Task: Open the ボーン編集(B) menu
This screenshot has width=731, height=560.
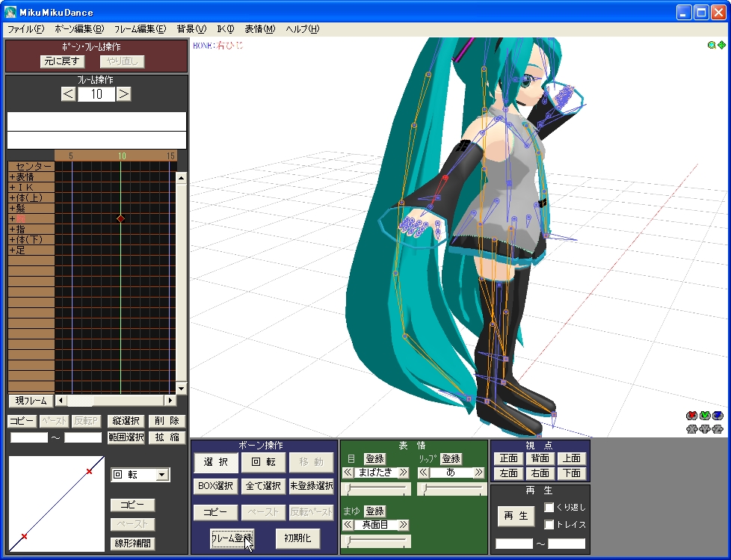Action: (x=79, y=29)
